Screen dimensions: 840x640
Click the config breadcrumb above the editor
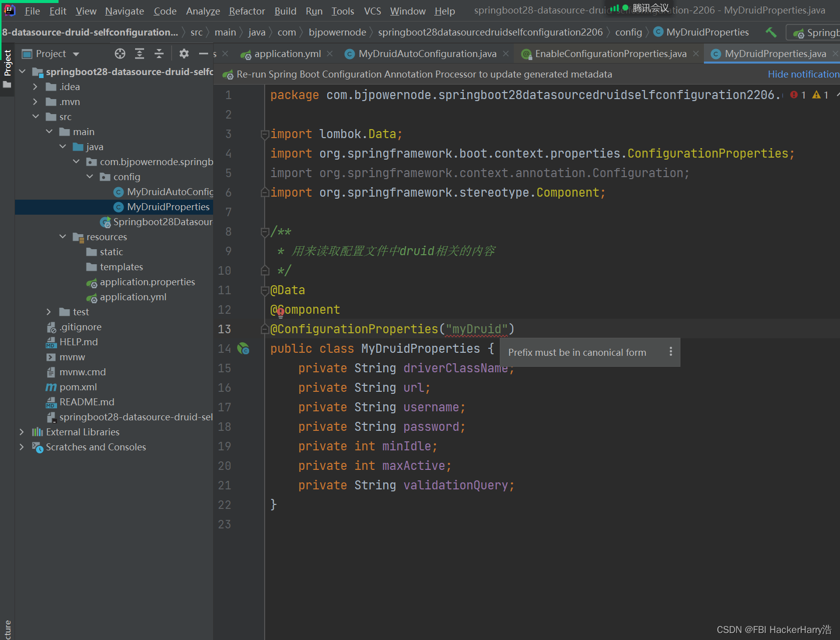tap(629, 32)
